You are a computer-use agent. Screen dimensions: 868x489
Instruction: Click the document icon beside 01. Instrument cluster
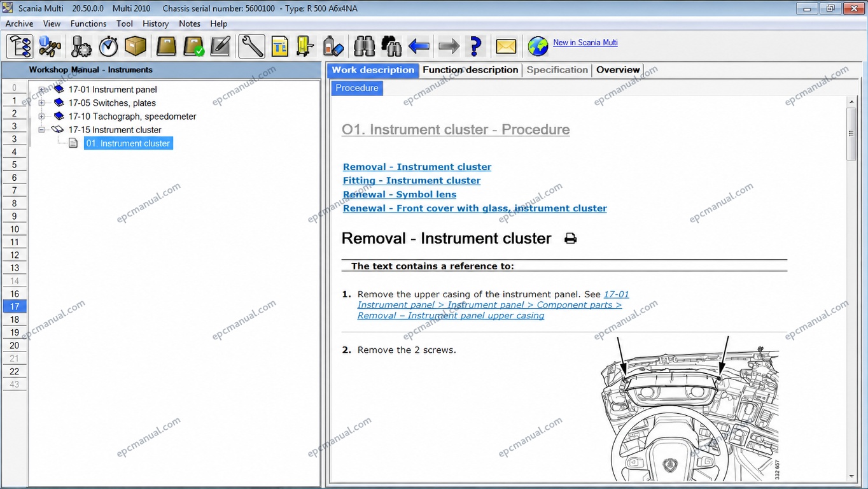pyautogui.click(x=73, y=143)
